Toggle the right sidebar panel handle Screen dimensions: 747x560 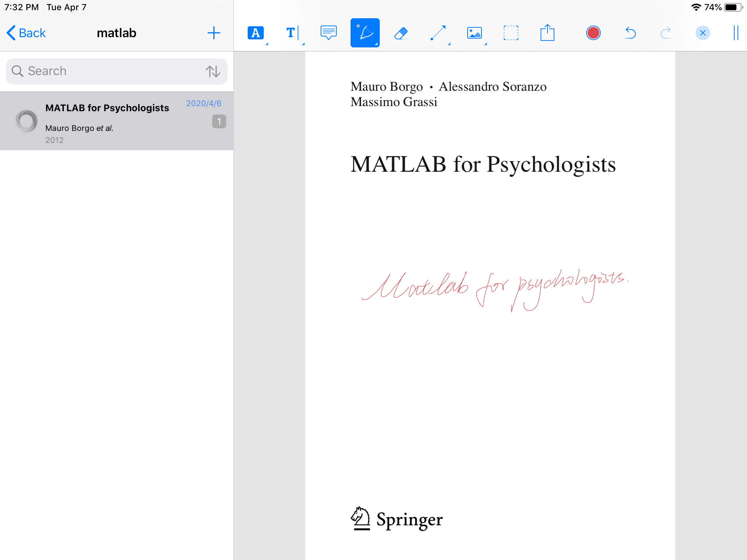[736, 33]
